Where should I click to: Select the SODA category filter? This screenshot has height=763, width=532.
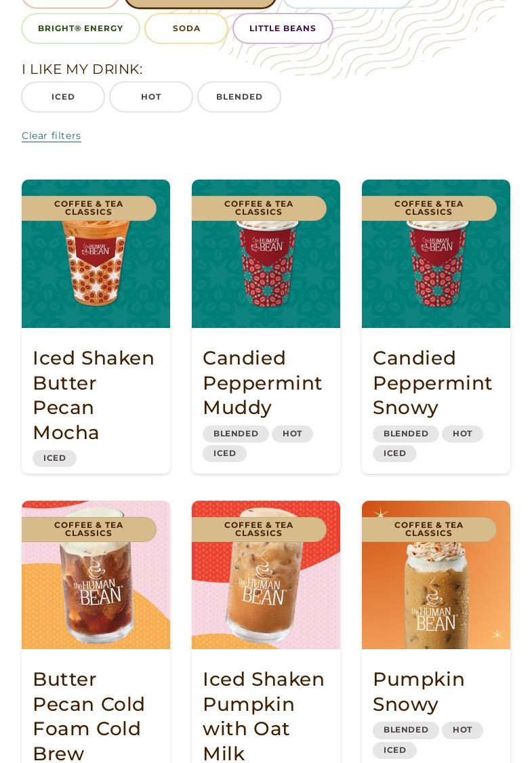tap(186, 28)
